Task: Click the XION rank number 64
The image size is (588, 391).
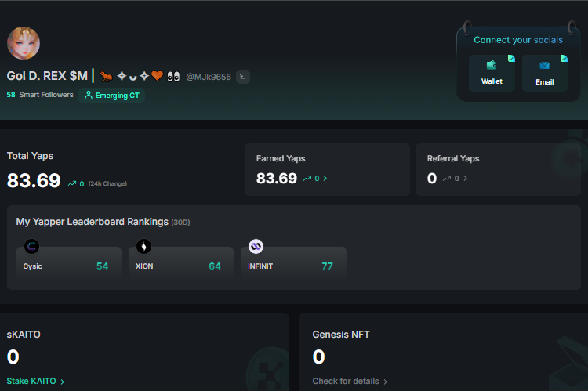Action: tap(215, 266)
